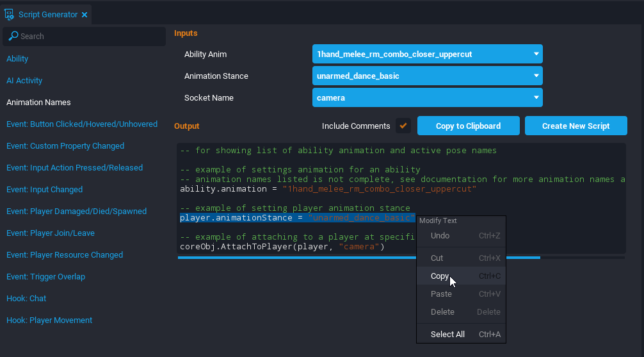This screenshot has width=644, height=357.
Task: Click the Script Generator tab icon
Action: 10,14
